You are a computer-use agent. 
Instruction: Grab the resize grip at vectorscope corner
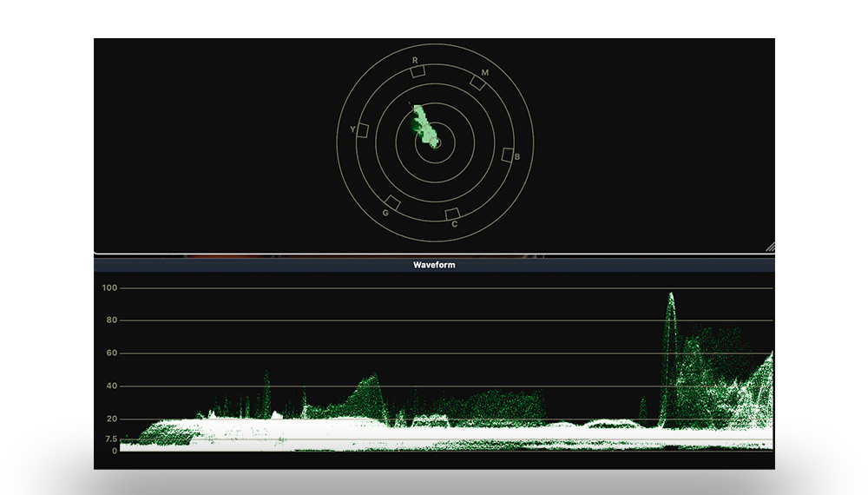pos(770,247)
